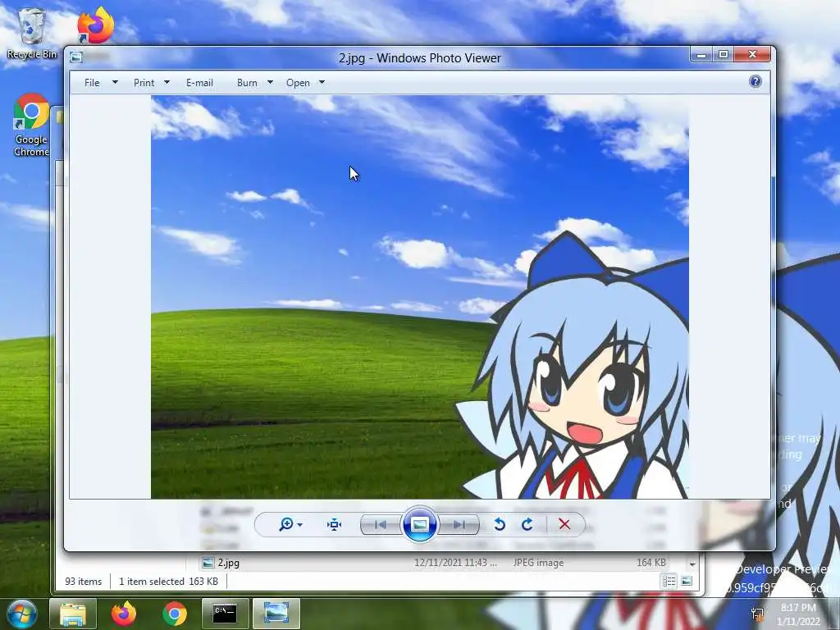This screenshot has height=630, width=840.
Task: Open File Explorer from the taskbar
Action: [73, 614]
